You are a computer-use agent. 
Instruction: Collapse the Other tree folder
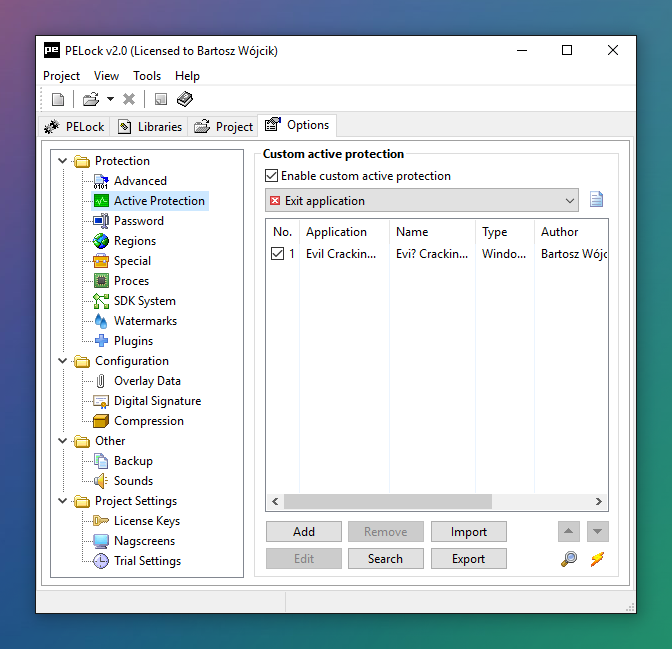tap(63, 441)
